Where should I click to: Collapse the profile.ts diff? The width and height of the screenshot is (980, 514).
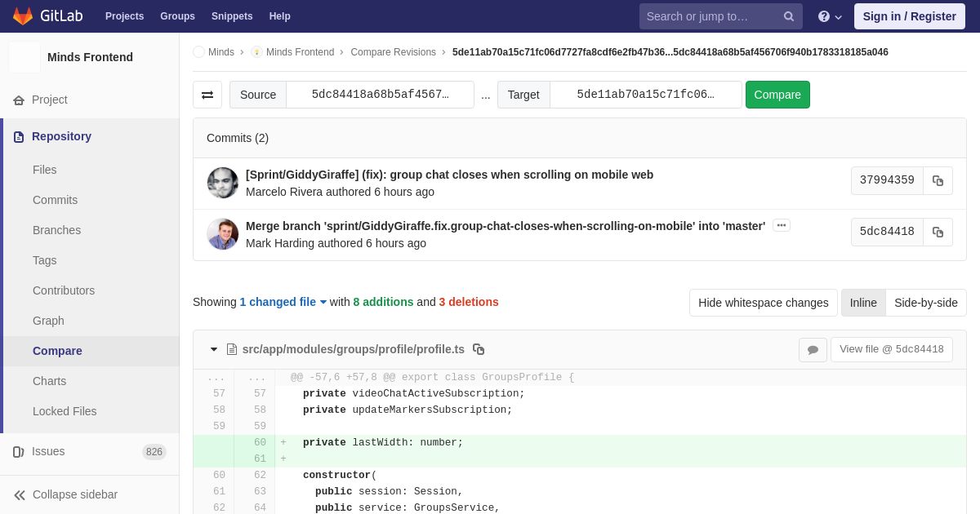(214, 349)
